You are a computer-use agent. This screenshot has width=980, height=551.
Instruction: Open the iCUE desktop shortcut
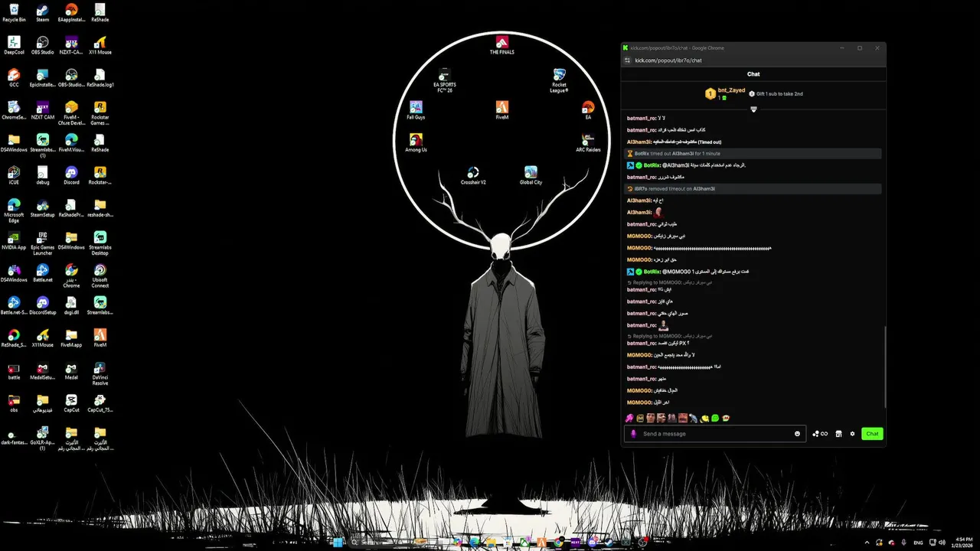[x=14, y=175]
